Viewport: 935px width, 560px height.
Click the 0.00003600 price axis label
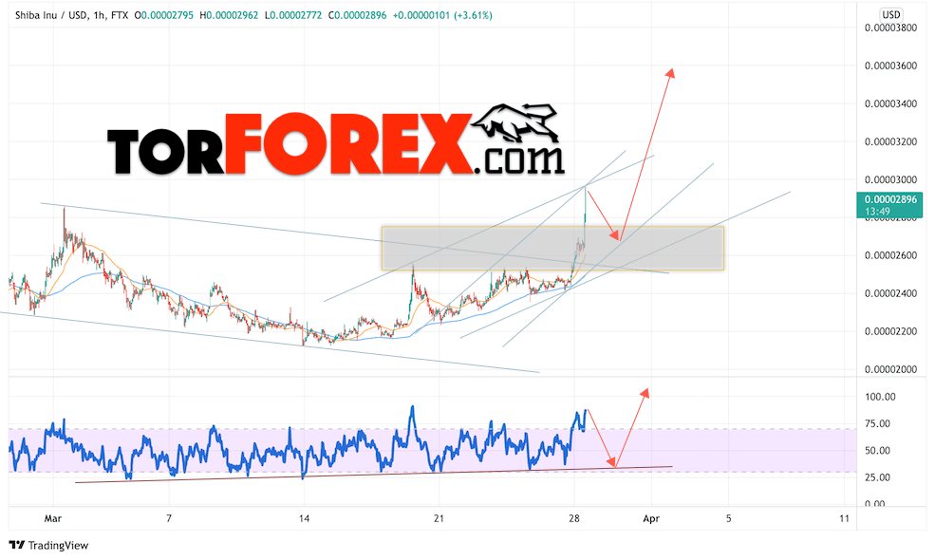pyautogui.click(x=890, y=65)
